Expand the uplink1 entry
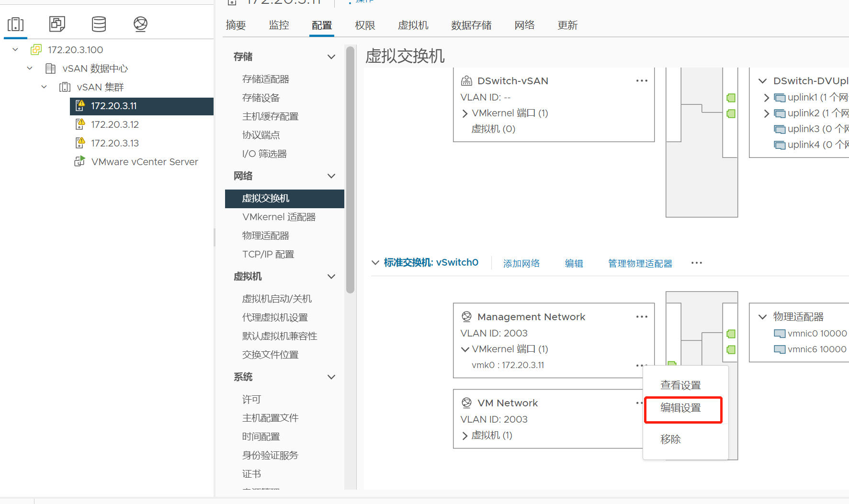Viewport: 849px width, 504px height. pyautogui.click(x=767, y=98)
